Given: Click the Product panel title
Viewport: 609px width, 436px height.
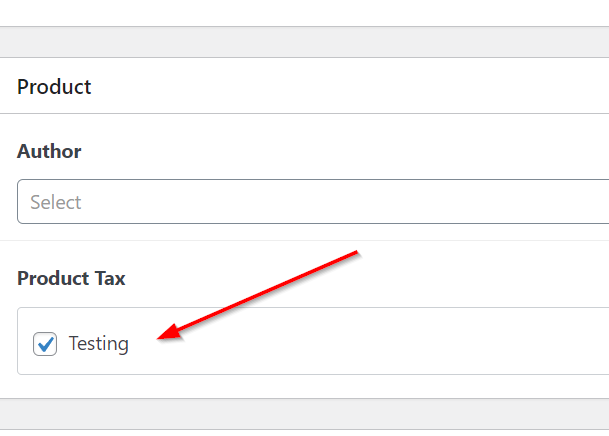Looking at the screenshot, I should click(x=54, y=87).
